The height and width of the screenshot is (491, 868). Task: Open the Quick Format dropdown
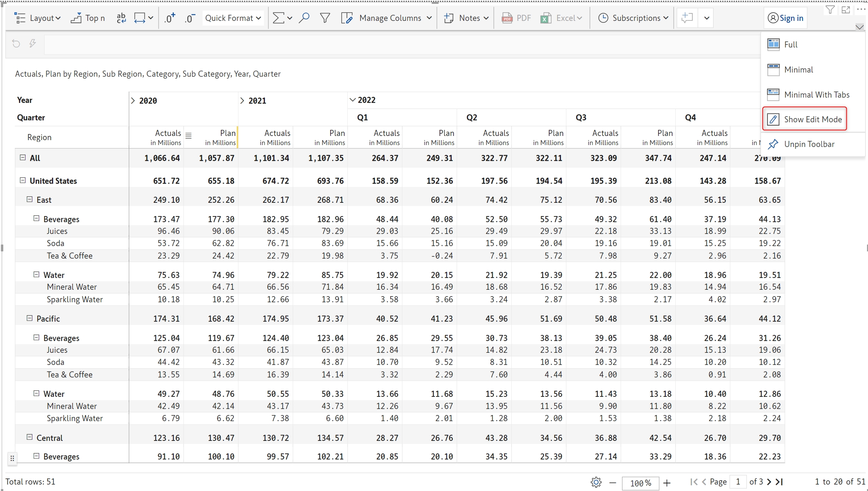(233, 18)
